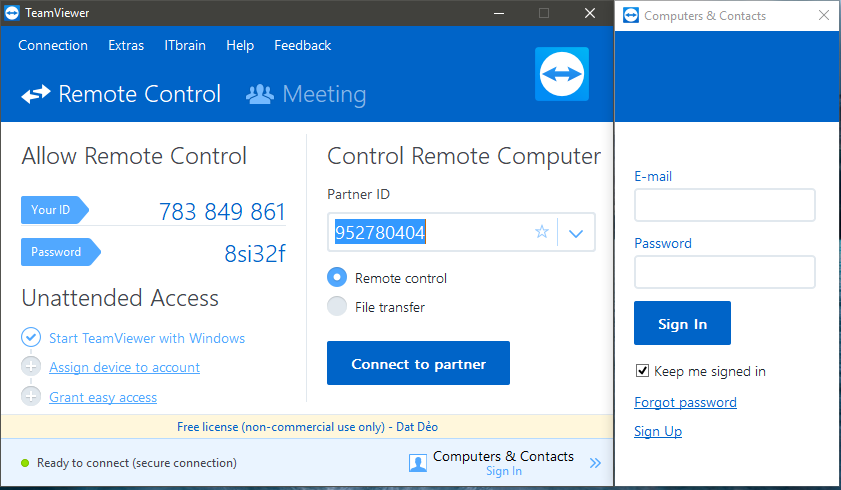Minimize the TeamViewer window
Screen dimensions: 841x490
click(x=499, y=13)
